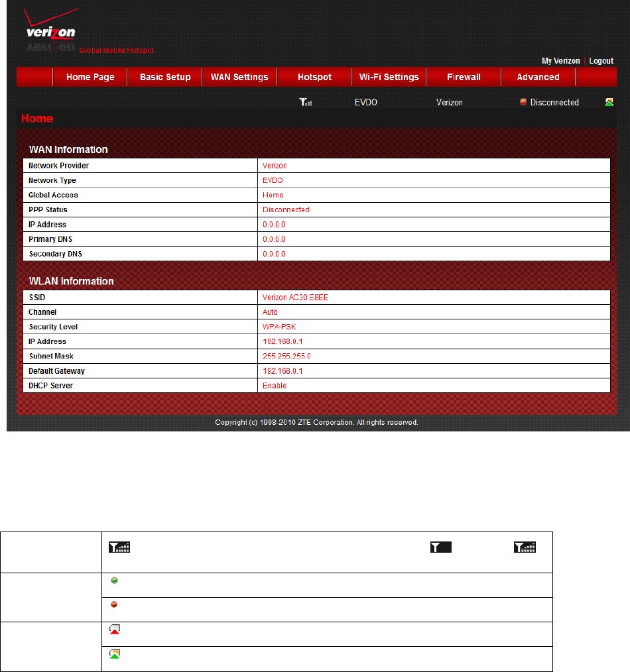Screen dimensions: 630x672
Task: Click the signal strength icon in status bar
Action: click(x=305, y=102)
